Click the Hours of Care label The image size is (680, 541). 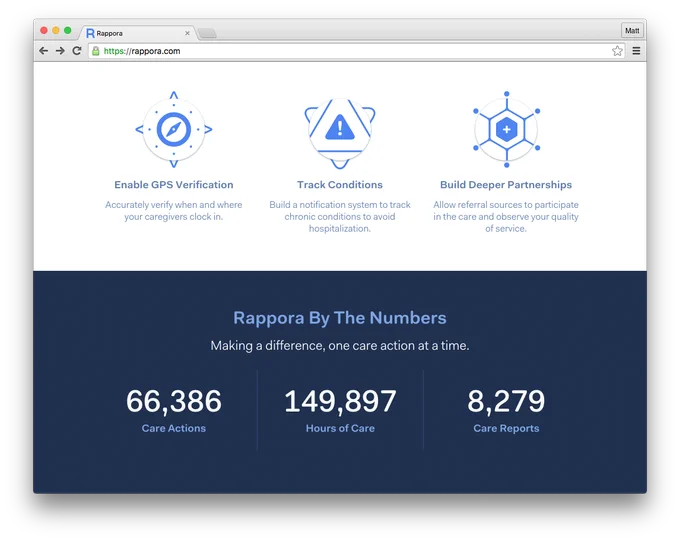pyautogui.click(x=340, y=428)
